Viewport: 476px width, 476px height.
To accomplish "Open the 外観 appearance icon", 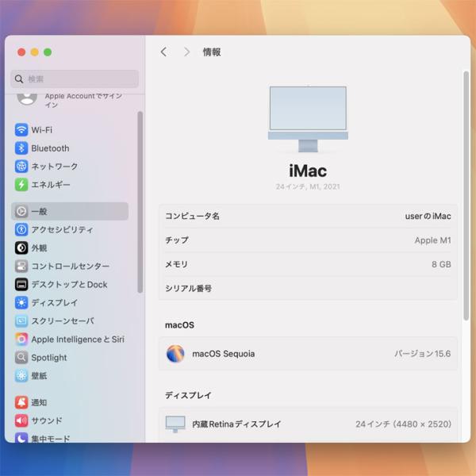I will point(21,248).
